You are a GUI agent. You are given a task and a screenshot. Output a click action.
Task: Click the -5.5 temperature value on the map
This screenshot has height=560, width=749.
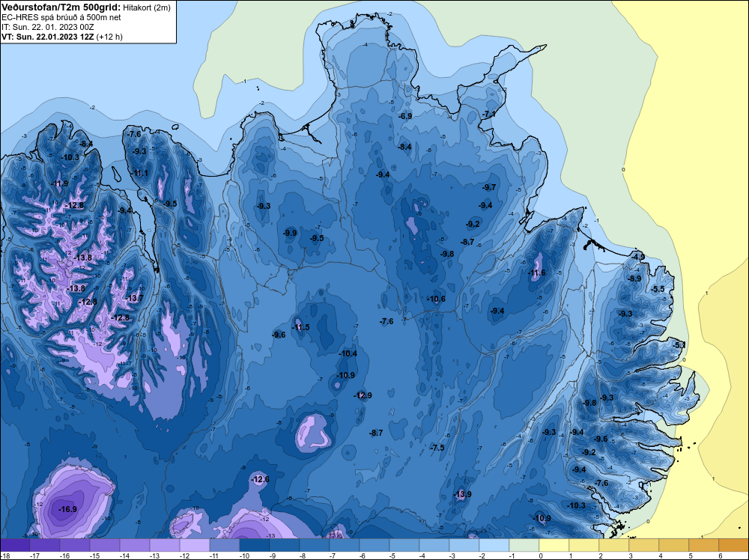coord(658,289)
